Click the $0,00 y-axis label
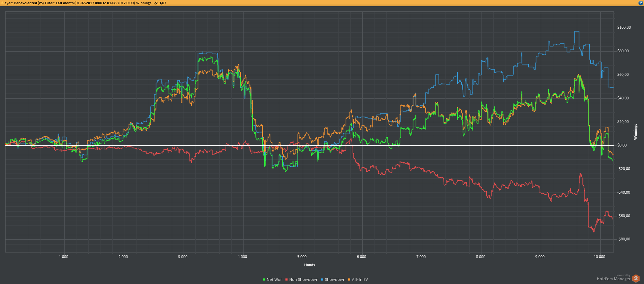 click(x=622, y=145)
